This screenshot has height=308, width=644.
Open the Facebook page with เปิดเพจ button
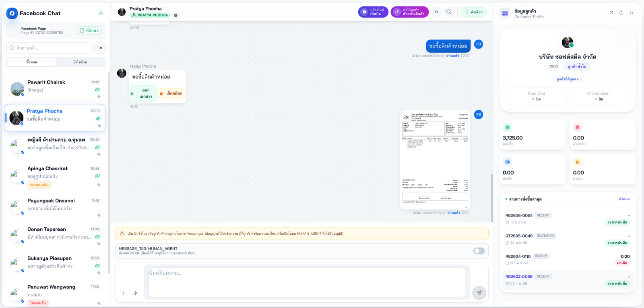pos(89,31)
